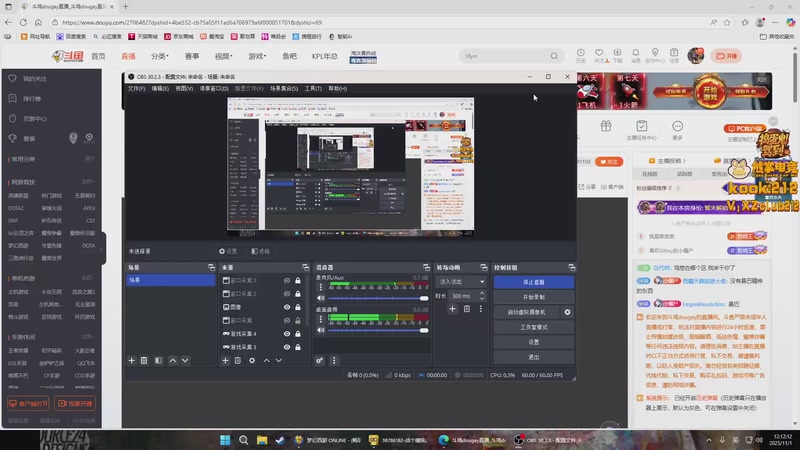This screenshot has height=450, width=800.
Task: Pop out the Scene Transitions dock with its header icon
Action: click(484, 267)
